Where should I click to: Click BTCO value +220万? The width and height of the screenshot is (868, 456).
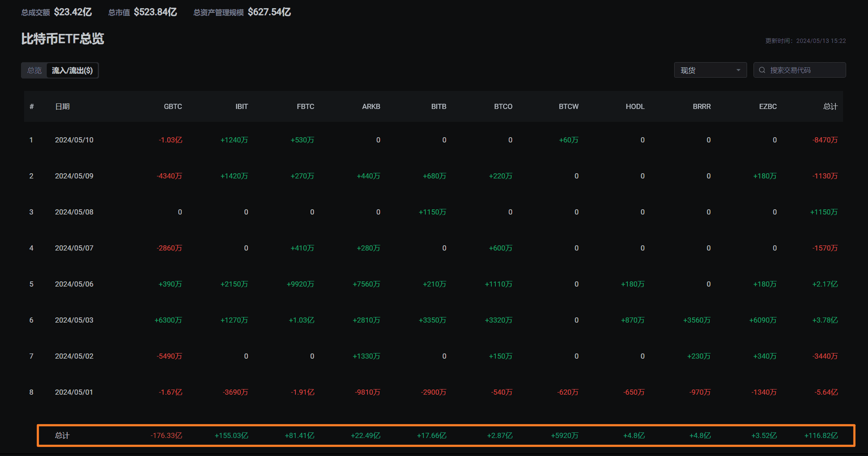point(500,176)
